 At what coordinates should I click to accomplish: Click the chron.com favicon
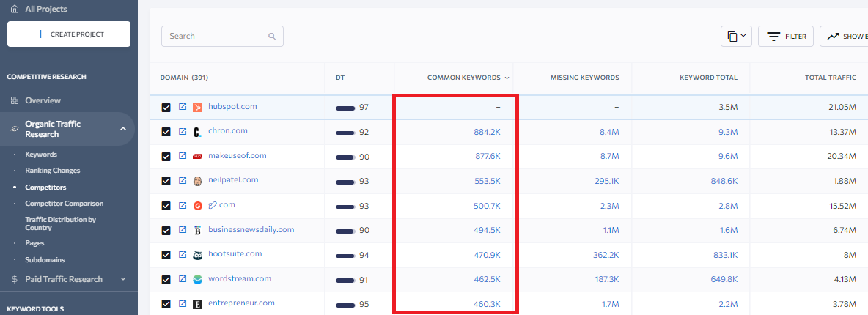pyautogui.click(x=198, y=133)
